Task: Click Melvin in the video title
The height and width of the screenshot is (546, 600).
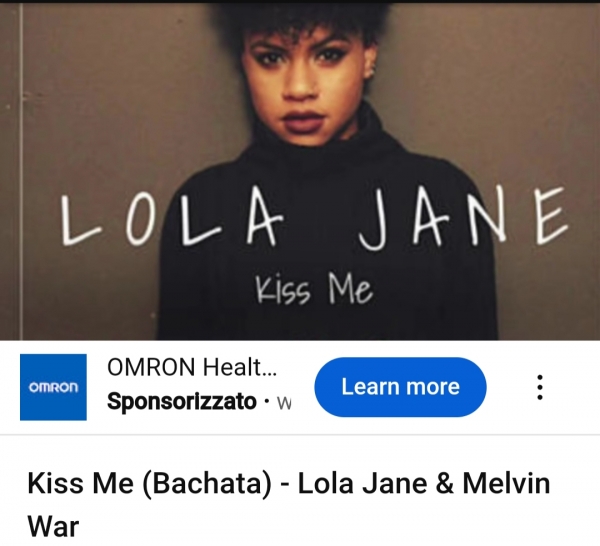Action: pyautogui.click(x=506, y=483)
